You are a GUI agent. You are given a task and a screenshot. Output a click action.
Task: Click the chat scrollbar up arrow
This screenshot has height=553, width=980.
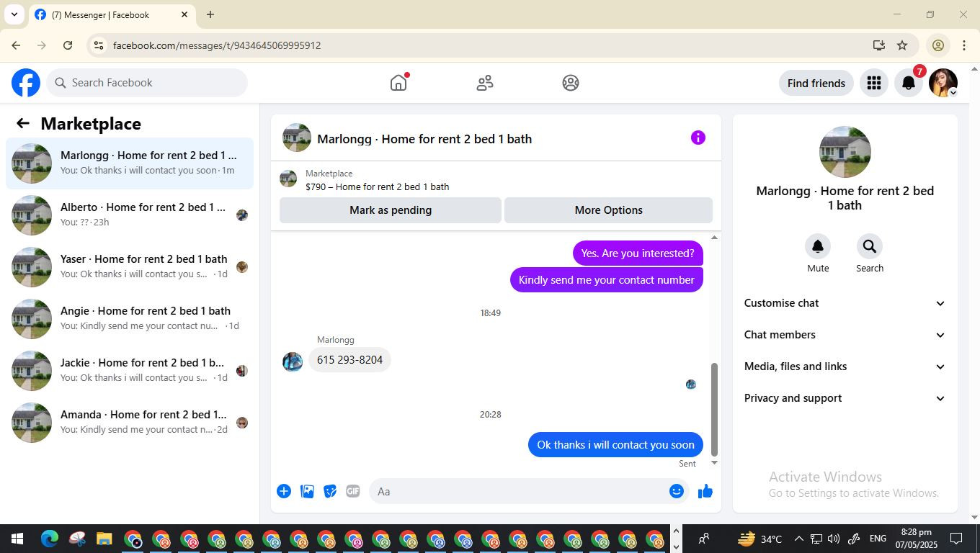click(x=714, y=238)
